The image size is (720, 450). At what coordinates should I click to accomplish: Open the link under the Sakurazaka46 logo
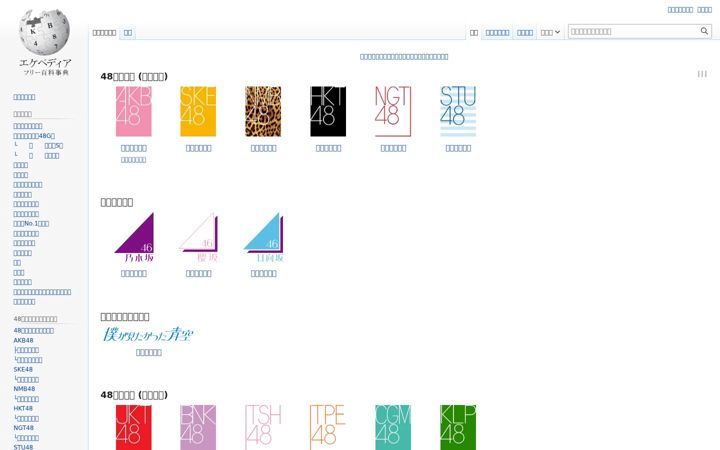pos(198,274)
